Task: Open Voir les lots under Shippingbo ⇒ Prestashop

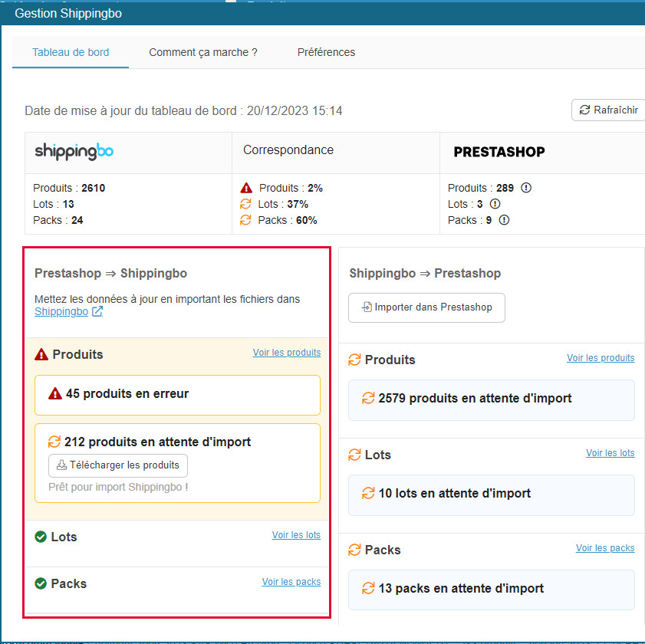Action: [x=610, y=453]
